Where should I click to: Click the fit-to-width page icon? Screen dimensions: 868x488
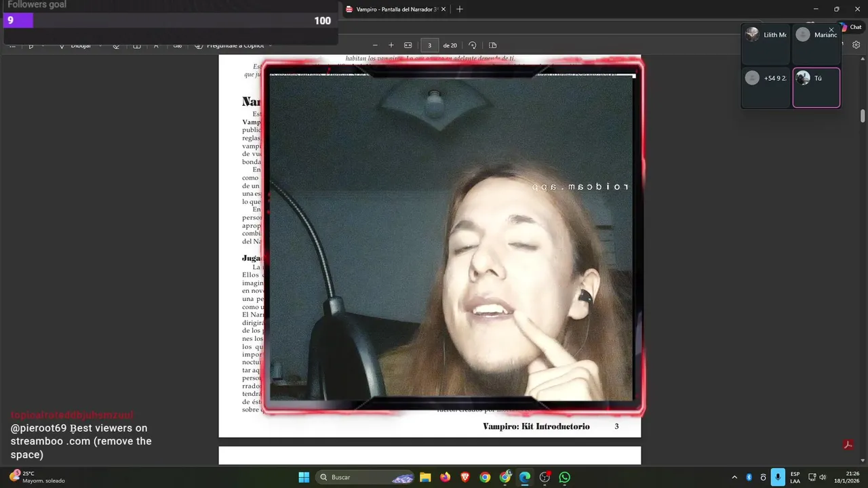pyautogui.click(x=408, y=45)
